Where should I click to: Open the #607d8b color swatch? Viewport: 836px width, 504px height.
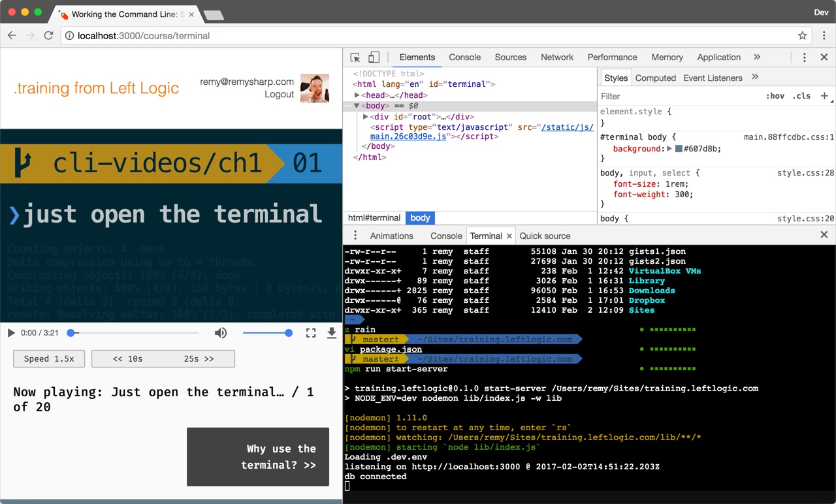tap(679, 149)
